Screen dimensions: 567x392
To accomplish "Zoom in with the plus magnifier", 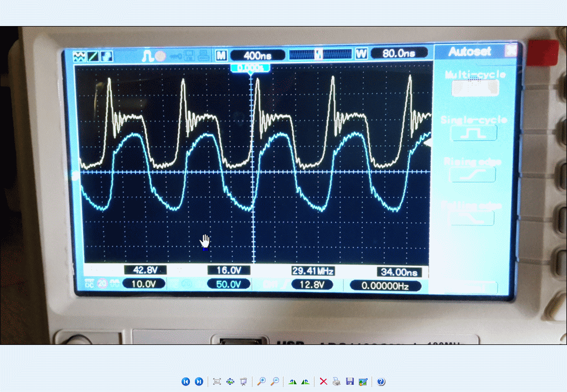I will click(x=261, y=381).
